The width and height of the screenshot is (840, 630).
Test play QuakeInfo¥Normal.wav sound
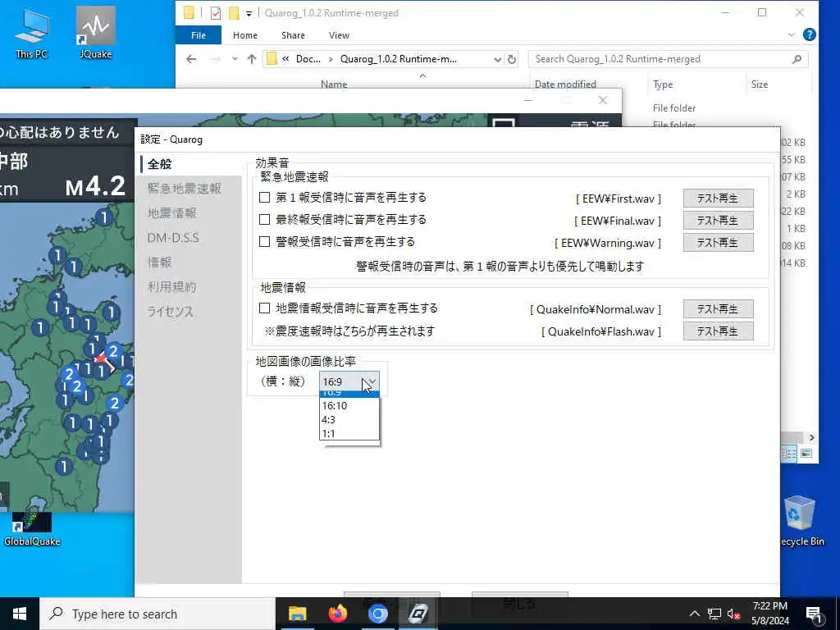(x=718, y=309)
